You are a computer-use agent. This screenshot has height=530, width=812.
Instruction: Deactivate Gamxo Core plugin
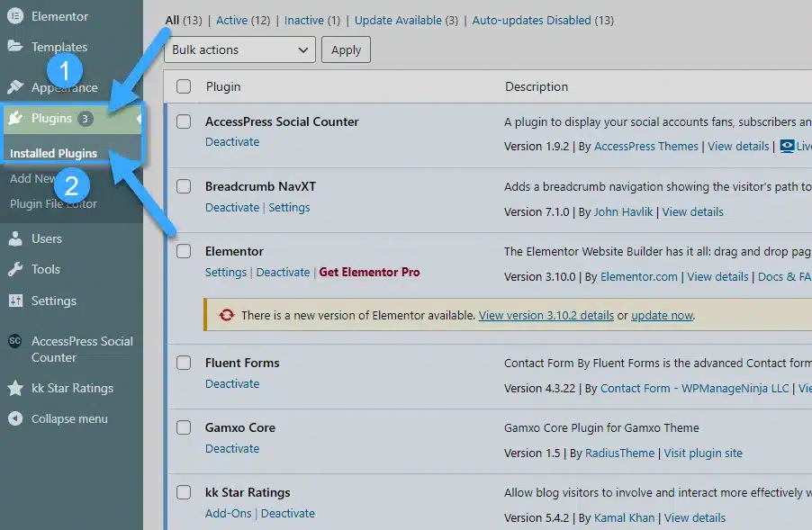tap(232, 449)
